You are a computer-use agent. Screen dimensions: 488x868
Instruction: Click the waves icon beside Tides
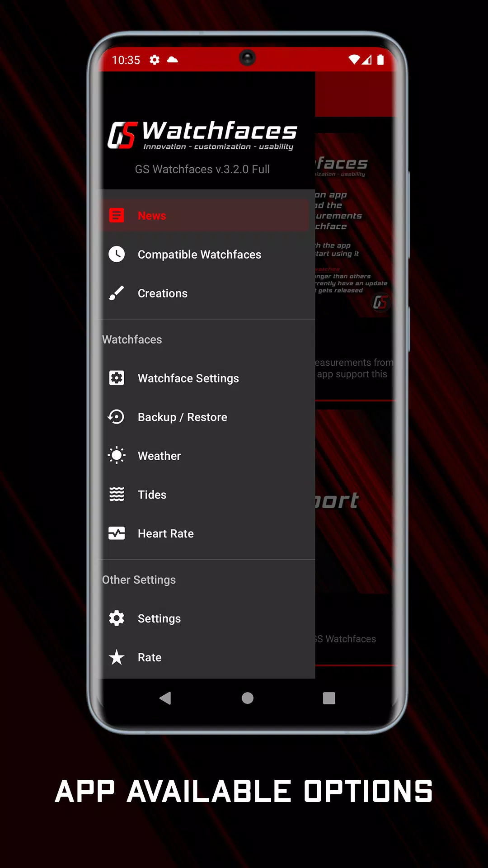(x=117, y=494)
